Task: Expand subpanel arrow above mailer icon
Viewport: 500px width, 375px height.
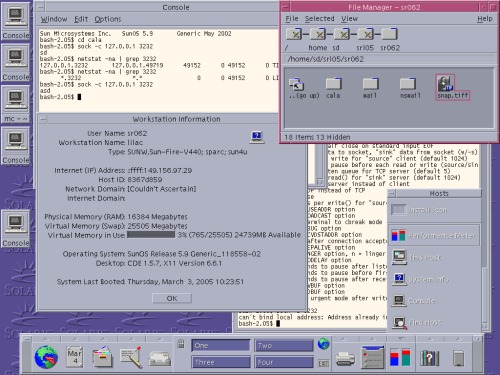Action: [160, 339]
